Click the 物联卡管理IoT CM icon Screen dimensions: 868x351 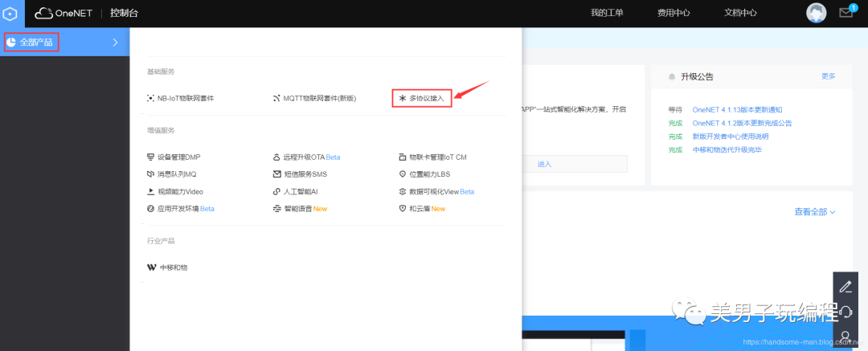(x=403, y=157)
